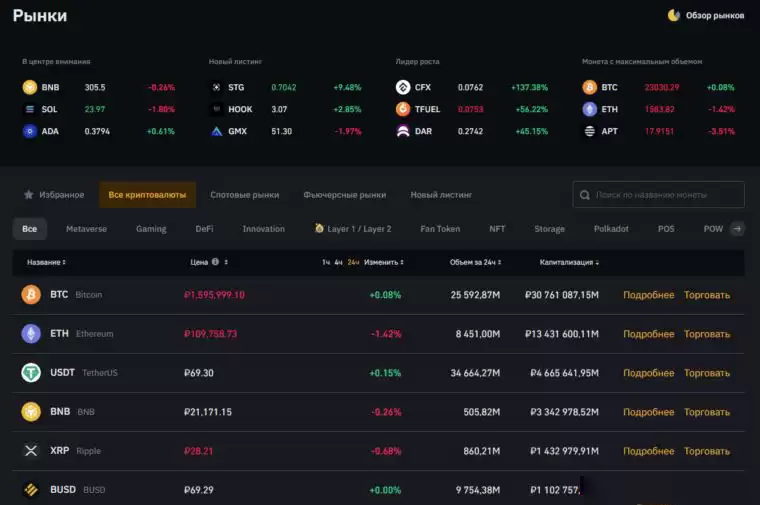This screenshot has height=505, width=760.
Task: Click the STG icon under Новый листинг
Action: coord(216,87)
